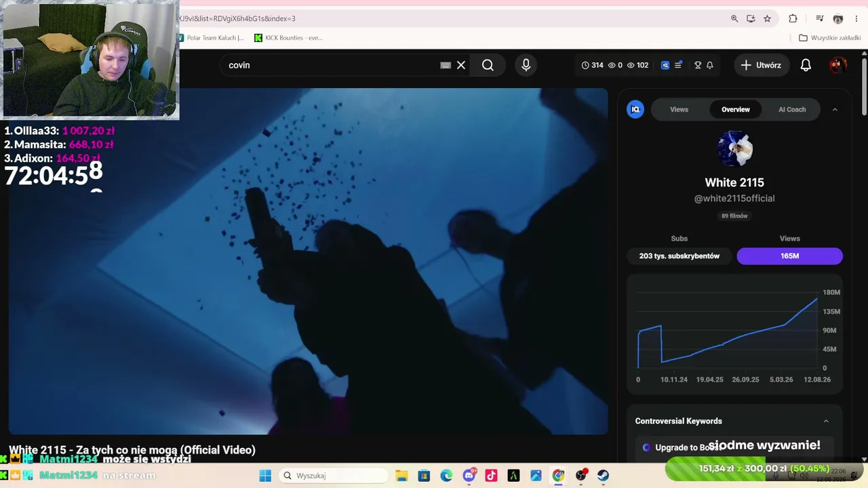Viewport: 868px width, 488px height.
Task: Open the YouTube account avatar menu
Action: (x=837, y=65)
